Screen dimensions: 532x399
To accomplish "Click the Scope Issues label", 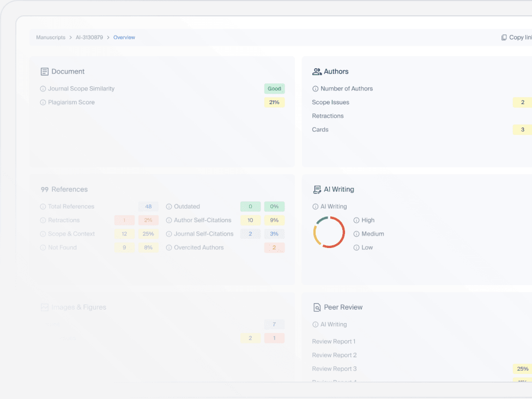I will click(x=330, y=102).
